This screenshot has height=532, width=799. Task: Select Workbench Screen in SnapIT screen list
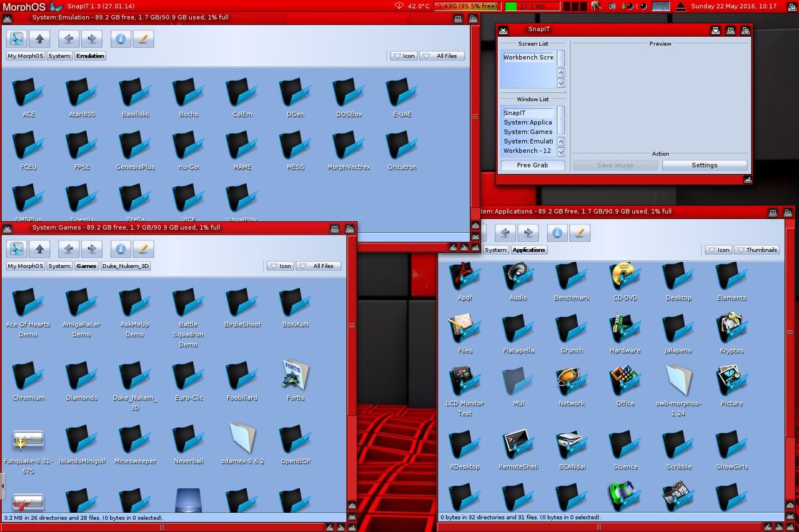(x=529, y=57)
